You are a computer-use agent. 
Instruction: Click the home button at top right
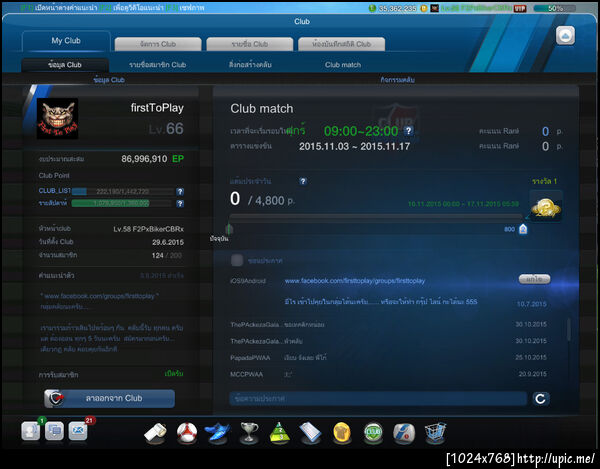click(565, 36)
